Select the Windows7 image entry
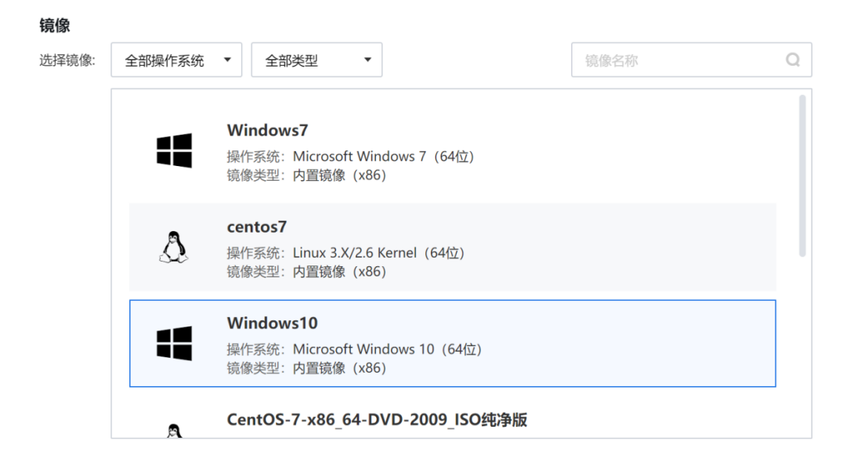Image resolution: width=868 pixels, height=473 pixels. click(452, 151)
